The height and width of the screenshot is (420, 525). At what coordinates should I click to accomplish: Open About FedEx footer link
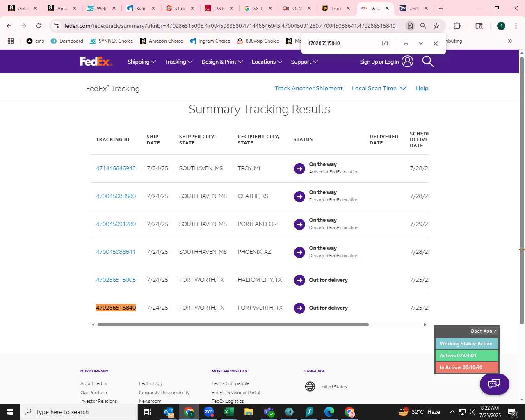click(94, 383)
